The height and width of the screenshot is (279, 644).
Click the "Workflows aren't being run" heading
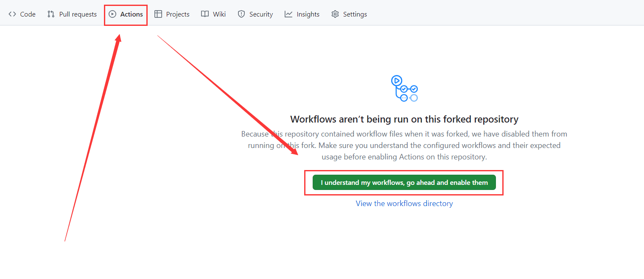pyautogui.click(x=404, y=119)
